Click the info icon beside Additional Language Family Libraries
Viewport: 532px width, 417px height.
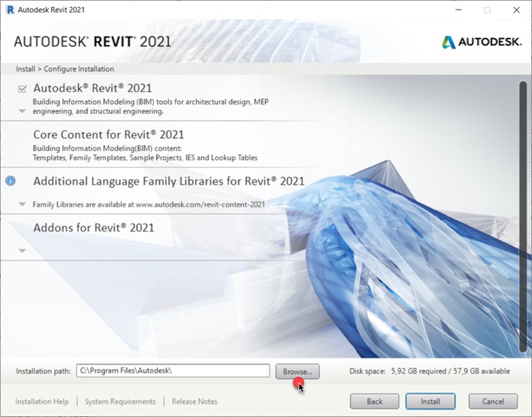pos(11,181)
